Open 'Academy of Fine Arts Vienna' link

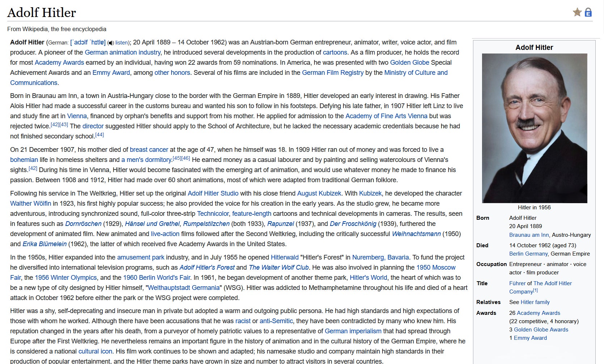(387, 116)
